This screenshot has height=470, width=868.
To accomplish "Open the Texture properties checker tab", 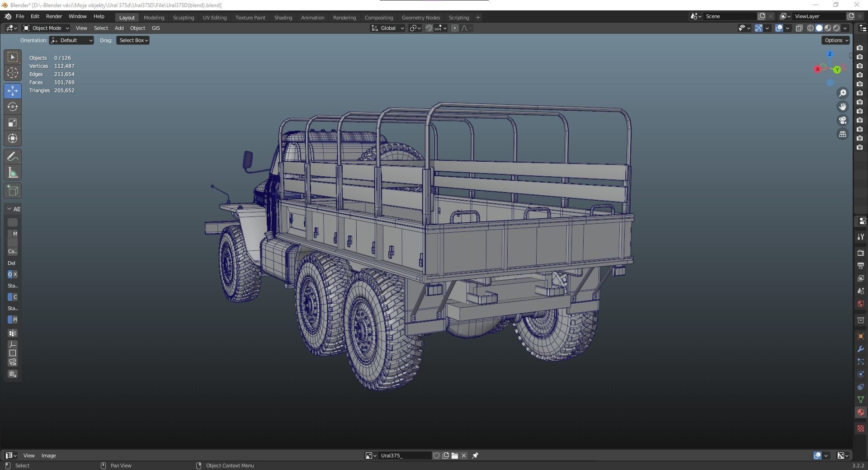I will [860, 428].
